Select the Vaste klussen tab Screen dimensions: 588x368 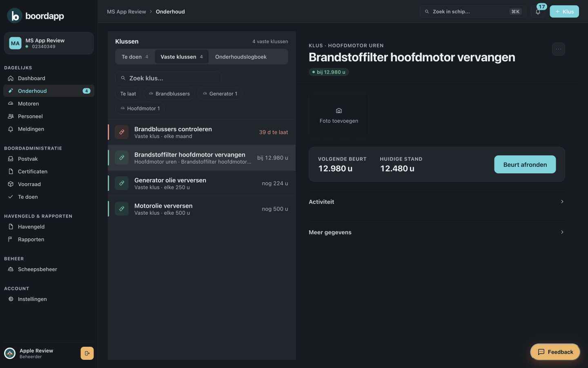click(182, 57)
